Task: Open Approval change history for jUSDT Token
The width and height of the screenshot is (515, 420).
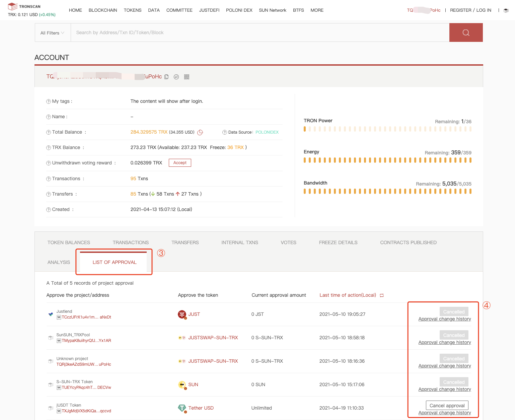Action: [445, 413]
